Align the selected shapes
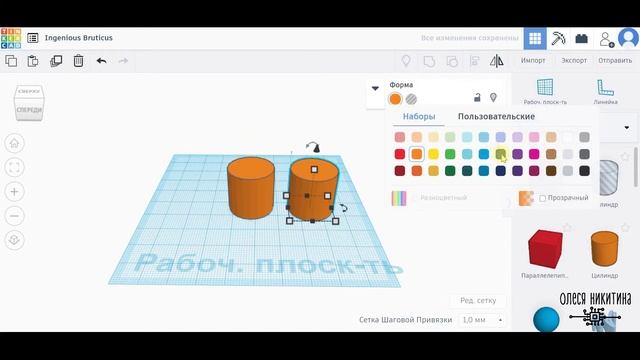 point(475,61)
